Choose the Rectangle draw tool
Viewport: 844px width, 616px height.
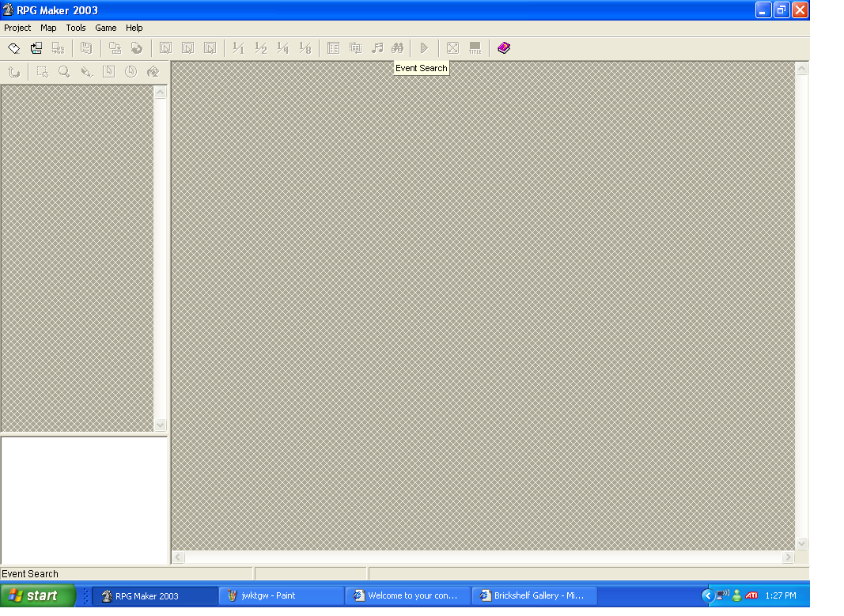point(108,72)
